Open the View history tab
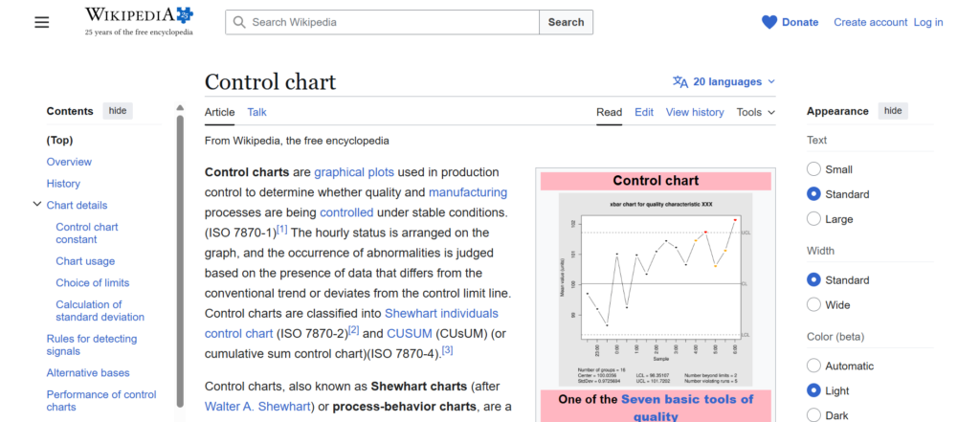Screen dimensions: 980x422 click(x=695, y=112)
